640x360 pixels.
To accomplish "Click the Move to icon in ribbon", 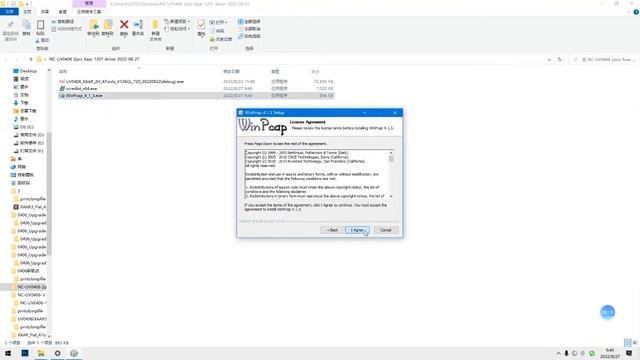I will [x=93, y=25].
